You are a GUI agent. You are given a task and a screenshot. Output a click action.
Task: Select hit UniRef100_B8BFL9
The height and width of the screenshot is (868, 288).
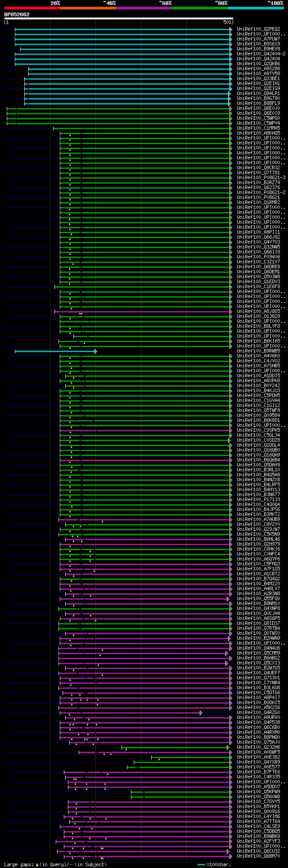coord(259,103)
